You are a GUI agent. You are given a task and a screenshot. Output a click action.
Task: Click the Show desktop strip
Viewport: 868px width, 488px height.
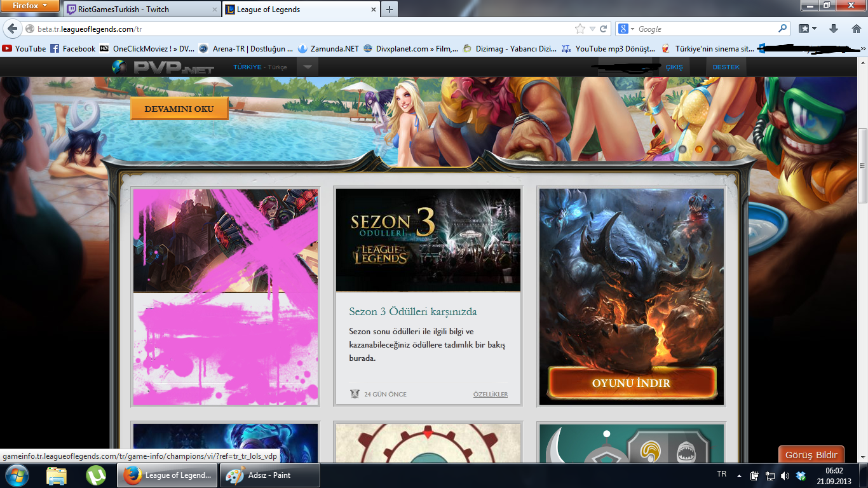864,475
